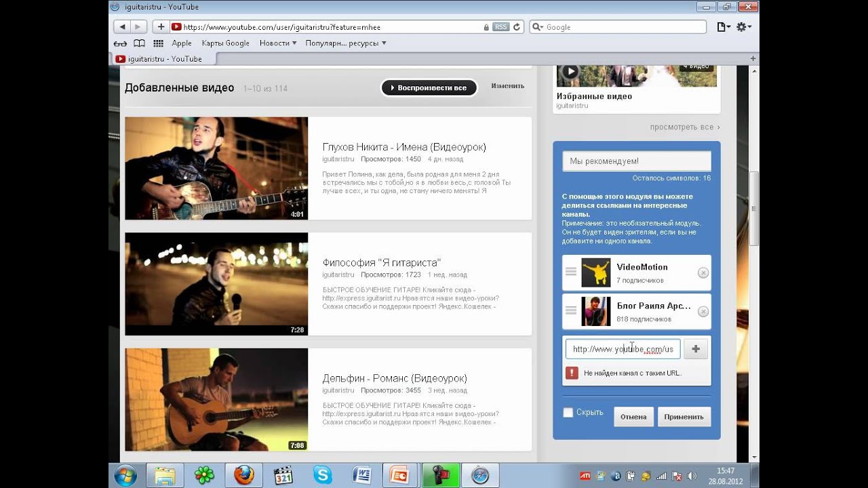Click the RSS button in address bar

tap(500, 27)
